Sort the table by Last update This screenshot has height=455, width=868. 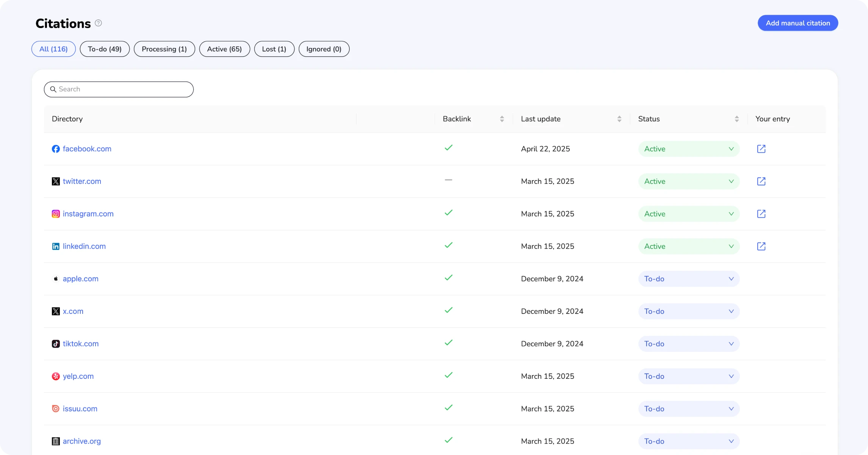620,119
